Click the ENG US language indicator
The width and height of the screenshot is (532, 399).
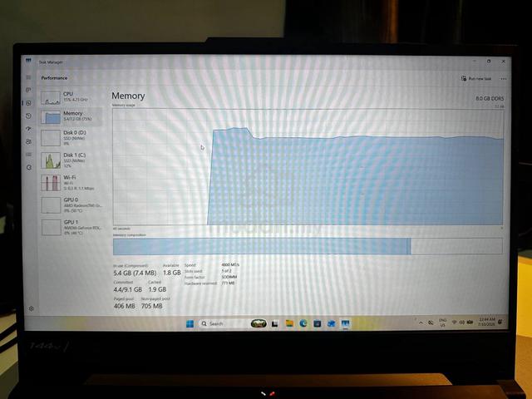(x=442, y=323)
